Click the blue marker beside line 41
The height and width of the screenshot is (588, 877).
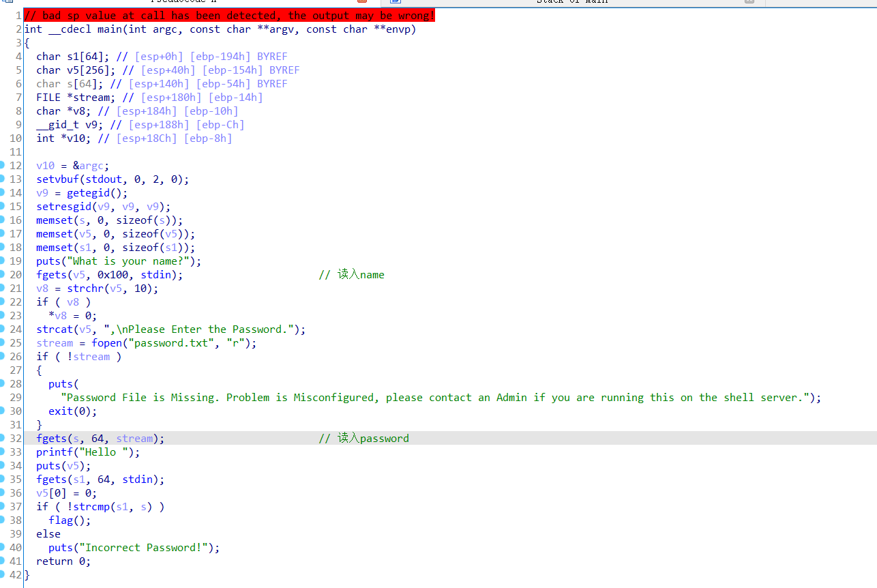coord(3,561)
